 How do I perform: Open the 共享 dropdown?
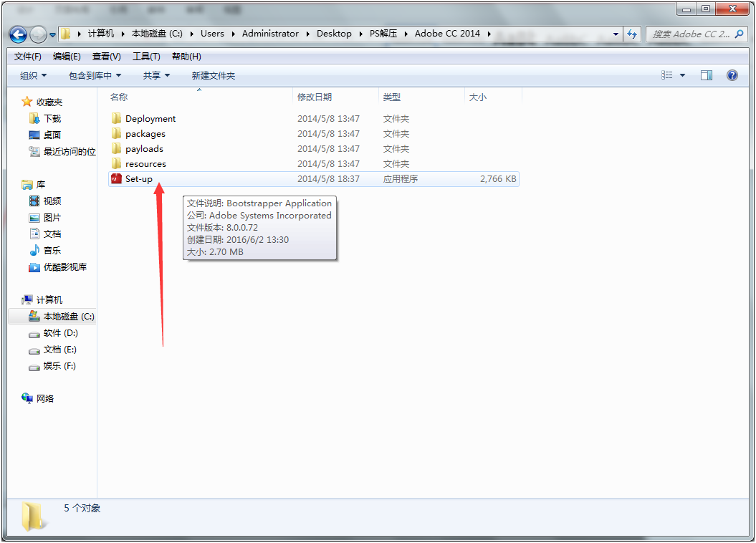tap(156, 76)
